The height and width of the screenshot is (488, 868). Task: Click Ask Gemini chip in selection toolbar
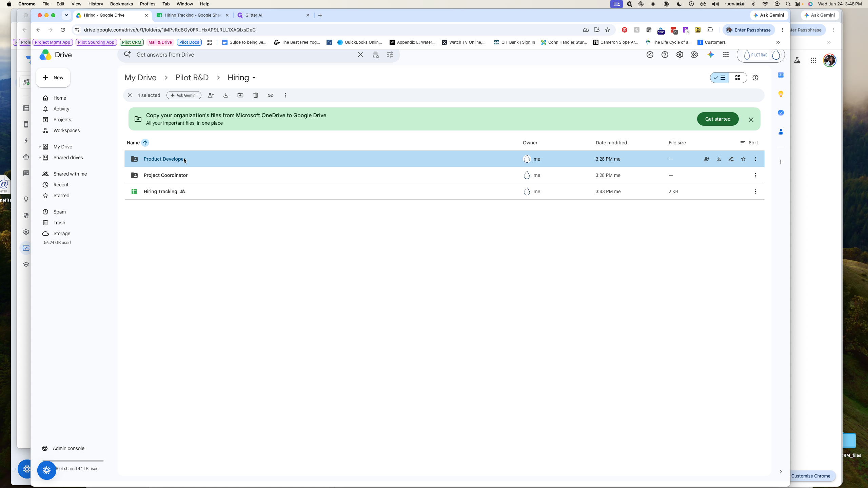(x=184, y=95)
